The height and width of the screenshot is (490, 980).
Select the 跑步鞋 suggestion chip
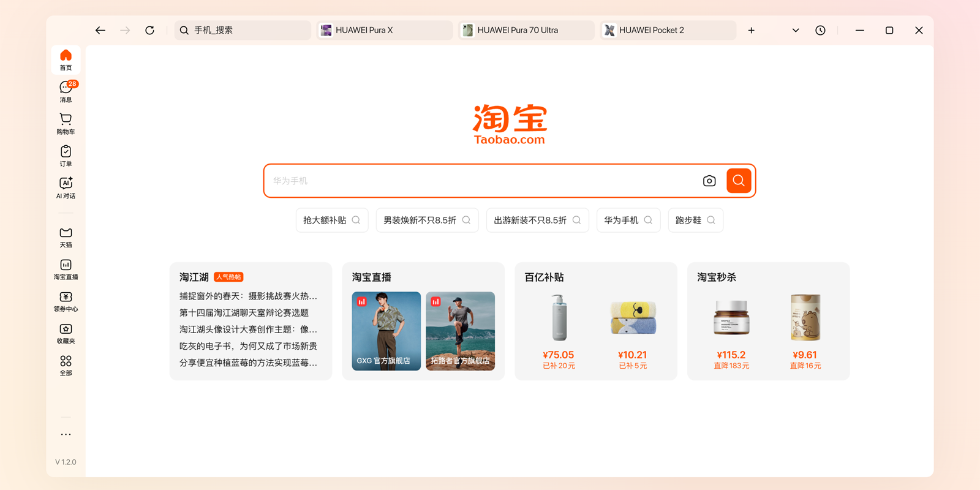pos(695,220)
